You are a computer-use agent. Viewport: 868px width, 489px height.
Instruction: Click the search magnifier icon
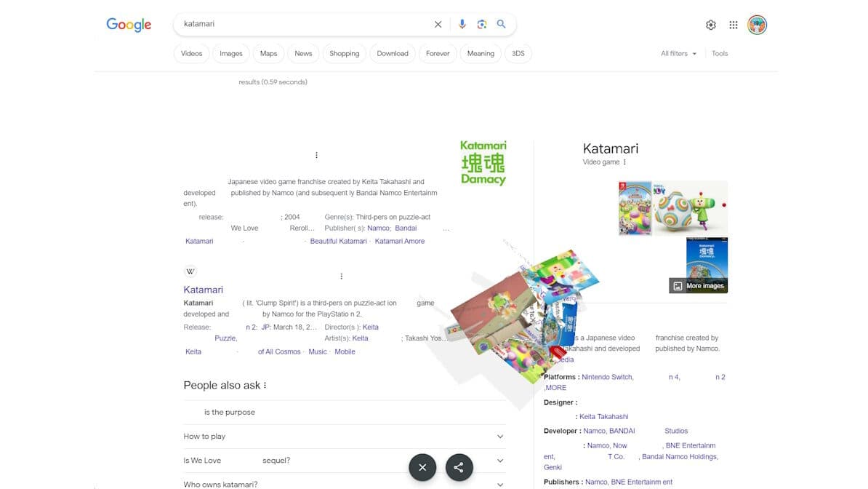point(501,24)
